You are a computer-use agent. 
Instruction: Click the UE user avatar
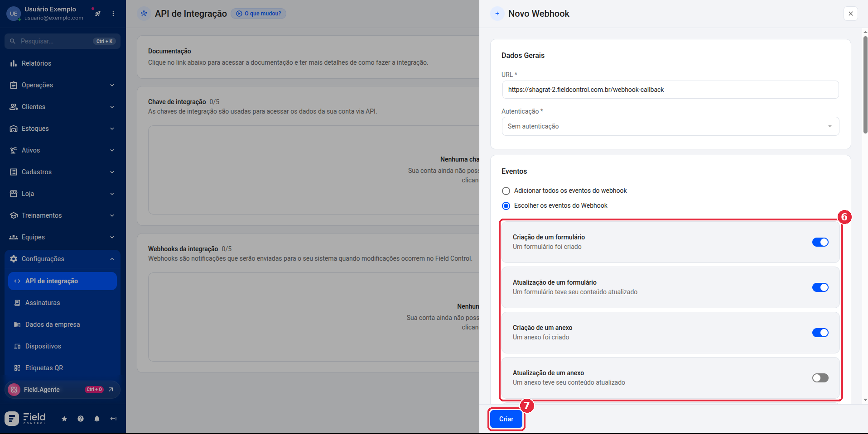coord(14,14)
